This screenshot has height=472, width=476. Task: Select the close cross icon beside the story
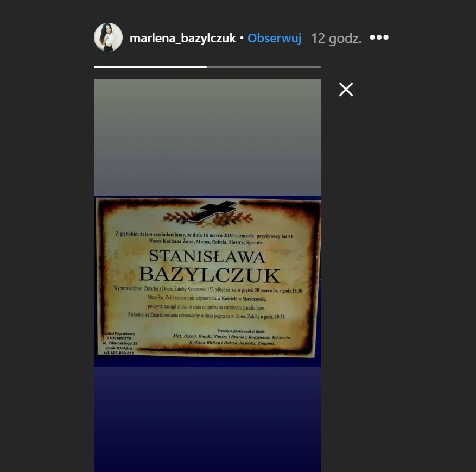pyautogui.click(x=346, y=89)
